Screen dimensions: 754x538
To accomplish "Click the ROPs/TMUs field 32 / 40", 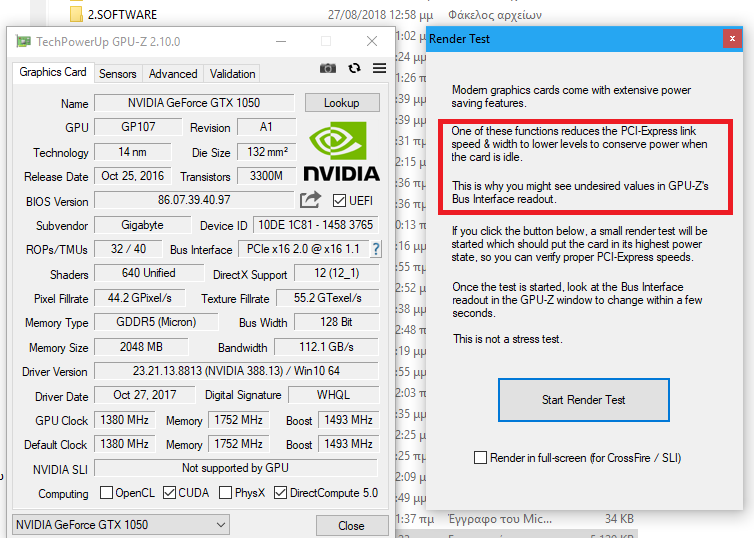I will point(128,249).
